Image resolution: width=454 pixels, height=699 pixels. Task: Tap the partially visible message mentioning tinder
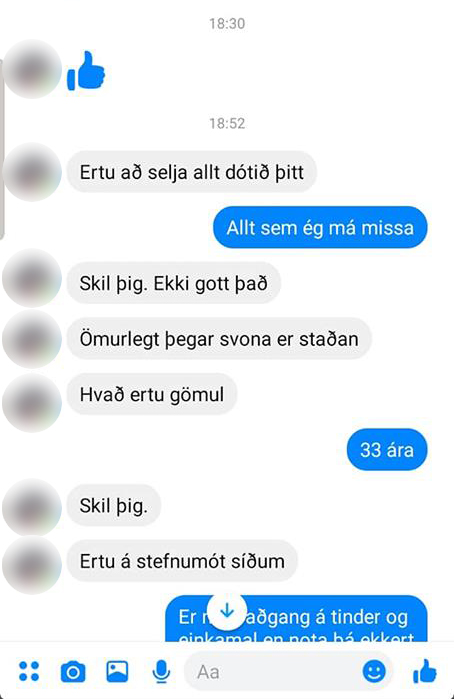[x=296, y=619]
